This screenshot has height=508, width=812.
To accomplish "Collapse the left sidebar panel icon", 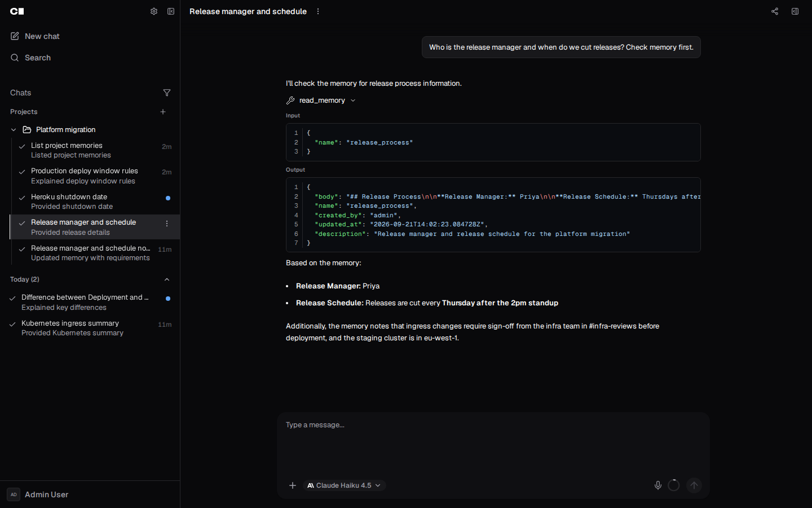I will coord(171,11).
